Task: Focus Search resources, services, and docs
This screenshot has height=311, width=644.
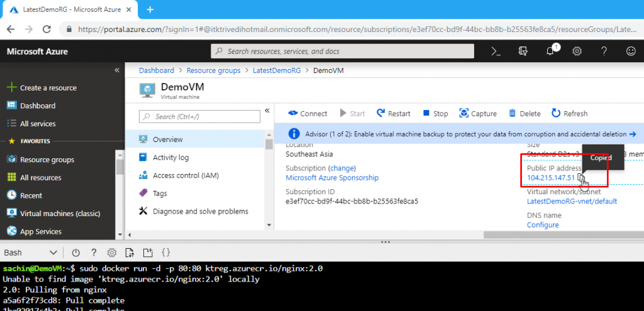Action: (342, 52)
